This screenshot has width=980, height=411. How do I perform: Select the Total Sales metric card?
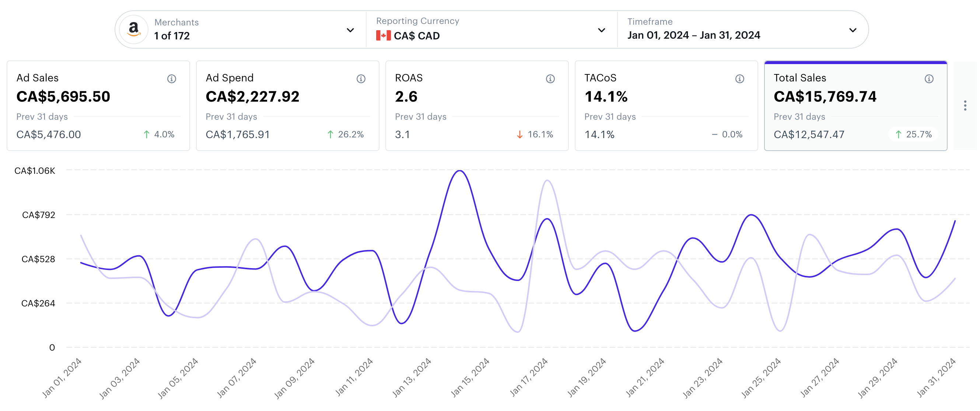pyautogui.click(x=855, y=106)
